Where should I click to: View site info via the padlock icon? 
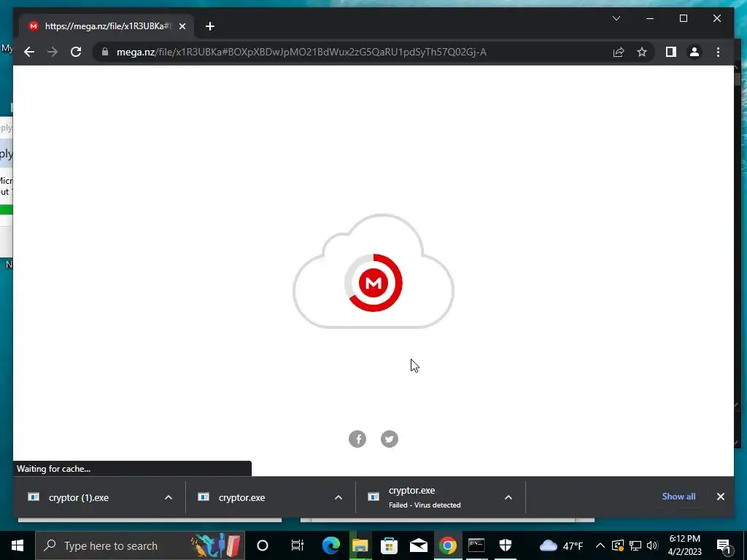[x=105, y=52]
